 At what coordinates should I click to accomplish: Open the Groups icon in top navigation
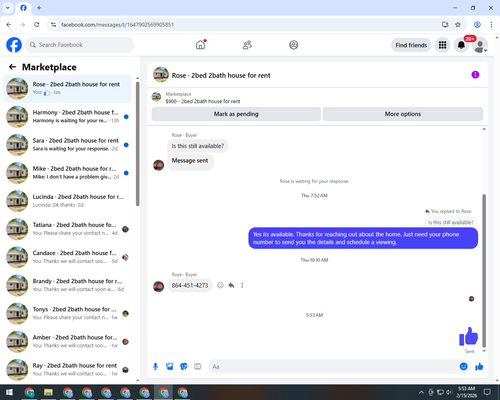coord(294,45)
